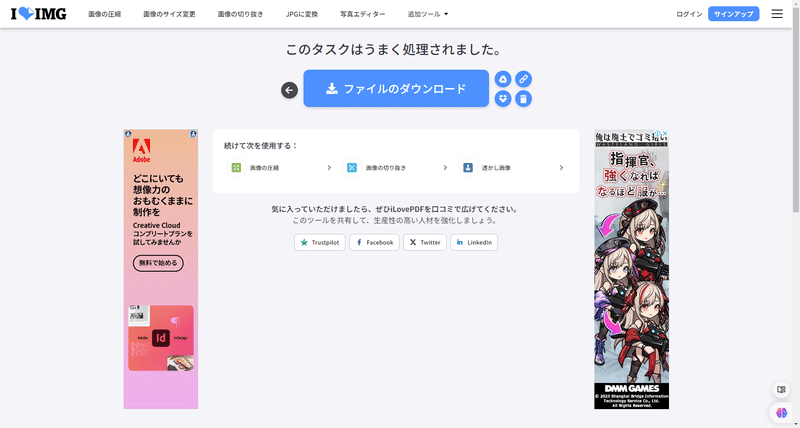Open the brain icon extension button
This screenshot has height=428, width=800.
point(781,412)
